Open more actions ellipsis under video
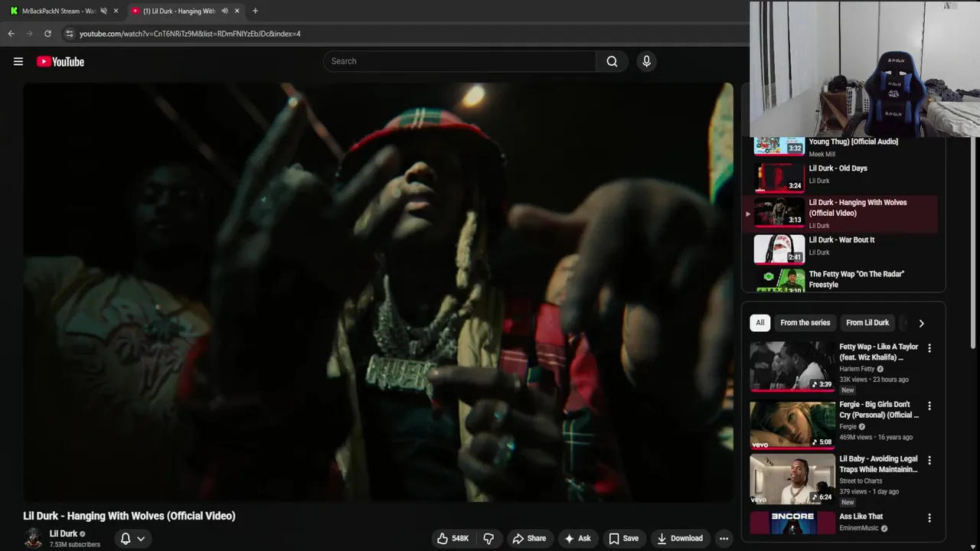This screenshot has height=551, width=980. (724, 539)
